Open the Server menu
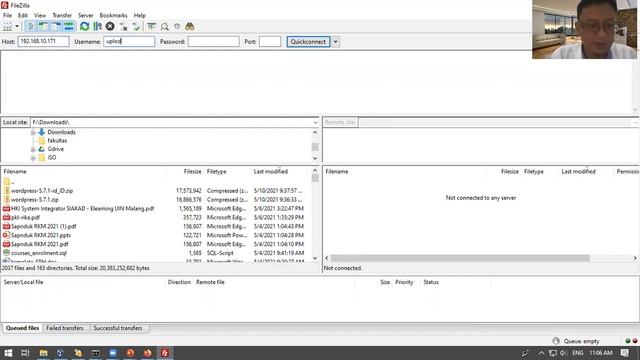 point(86,15)
